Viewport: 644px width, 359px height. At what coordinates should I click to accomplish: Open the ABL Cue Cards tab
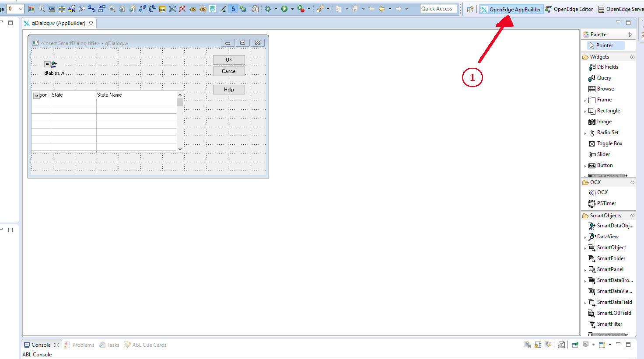coord(145,345)
